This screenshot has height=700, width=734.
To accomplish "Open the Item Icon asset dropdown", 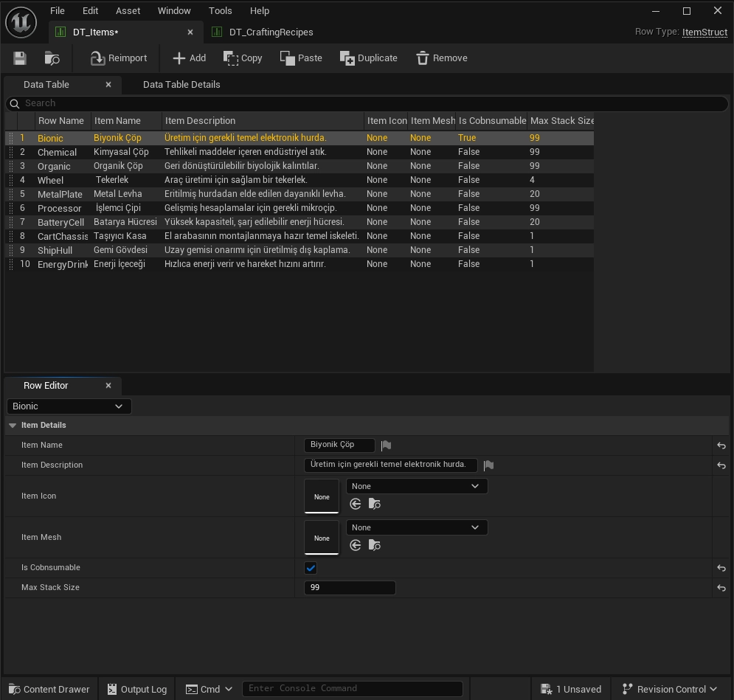I will [417, 486].
